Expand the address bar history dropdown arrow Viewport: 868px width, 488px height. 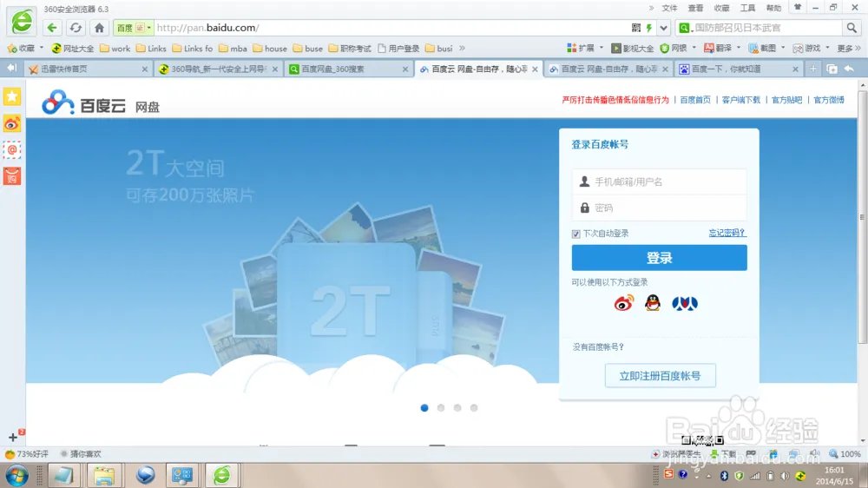(x=663, y=28)
